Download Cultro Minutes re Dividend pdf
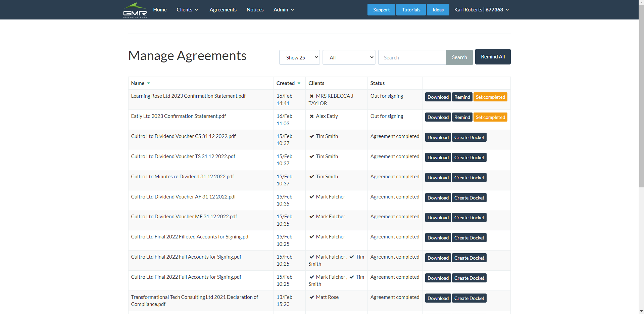Image resolution: width=644 pixels, height=314 pixels. (x=438, y=178)
